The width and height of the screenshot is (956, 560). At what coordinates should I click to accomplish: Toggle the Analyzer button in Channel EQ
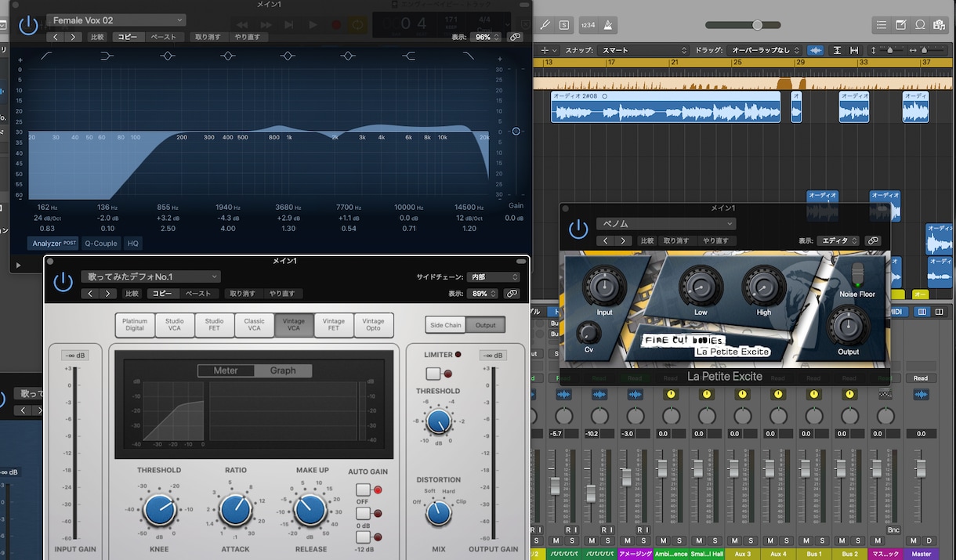pyautogui.click(x=53, y=244)
